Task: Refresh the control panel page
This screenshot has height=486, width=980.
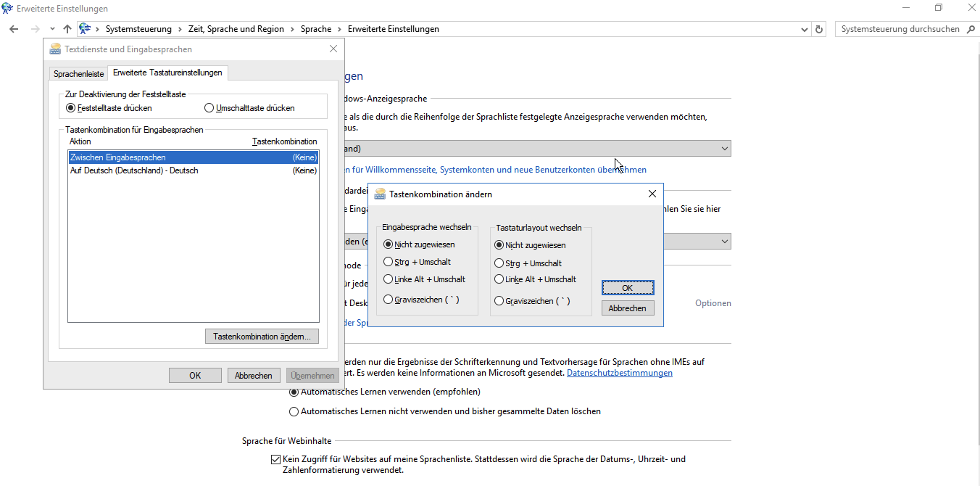Action: tap(820, 29)
